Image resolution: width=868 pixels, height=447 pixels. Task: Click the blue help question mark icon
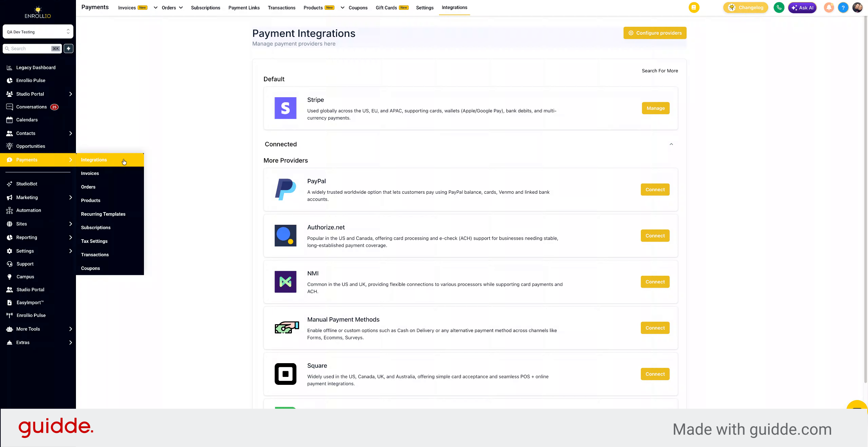(x=843, y=8)
